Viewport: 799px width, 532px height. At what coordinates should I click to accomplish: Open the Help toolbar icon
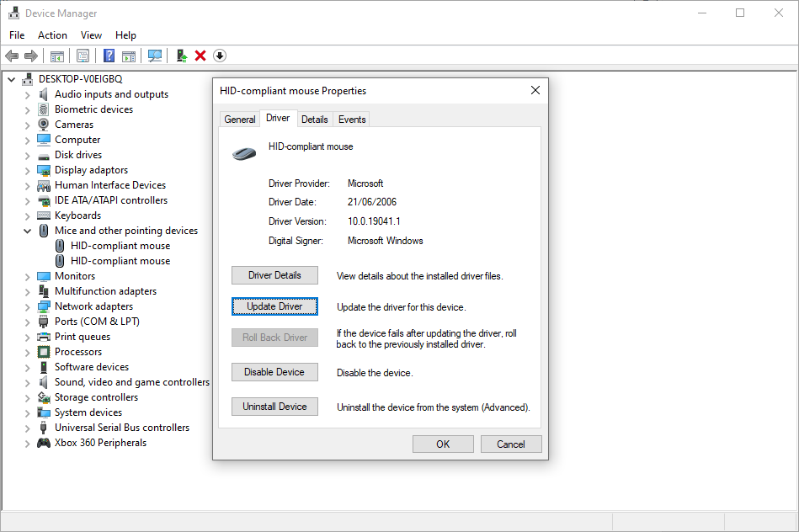tap(109, 56)
